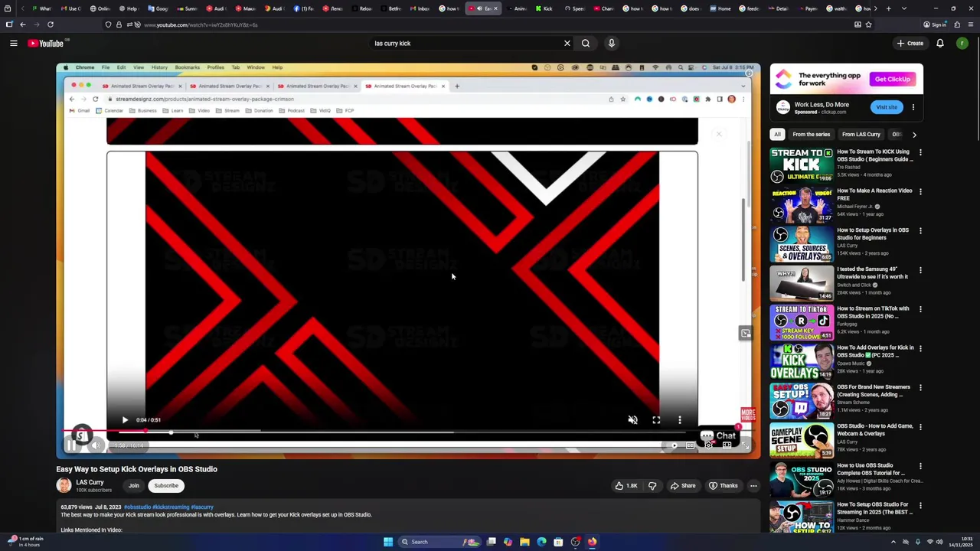Like the video with 1.8K likes
This screenshot has width=980, height=551.
626,485
